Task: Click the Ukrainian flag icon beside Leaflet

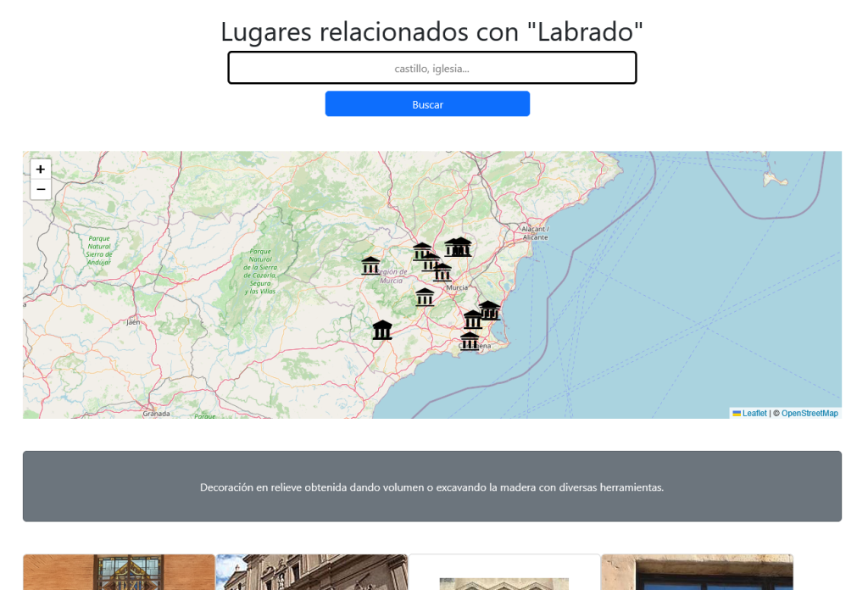Action: click(x=737, y=414)
